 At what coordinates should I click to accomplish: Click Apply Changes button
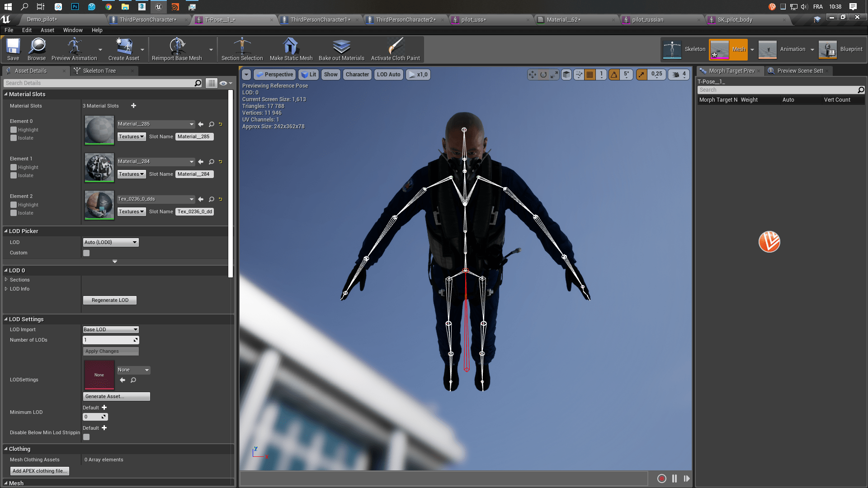[x=111, y=352]
